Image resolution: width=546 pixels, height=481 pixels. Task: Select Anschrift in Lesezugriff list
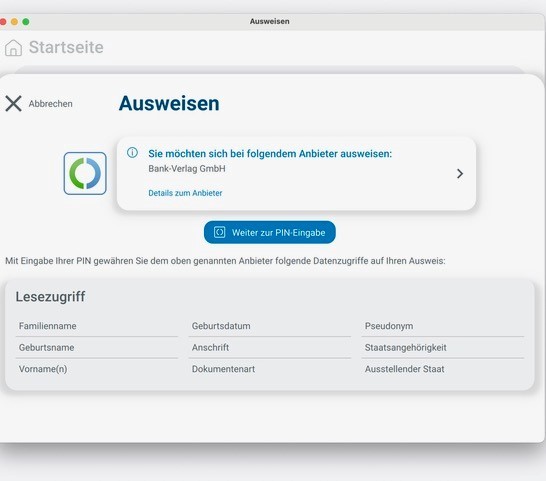coord(270,347)
